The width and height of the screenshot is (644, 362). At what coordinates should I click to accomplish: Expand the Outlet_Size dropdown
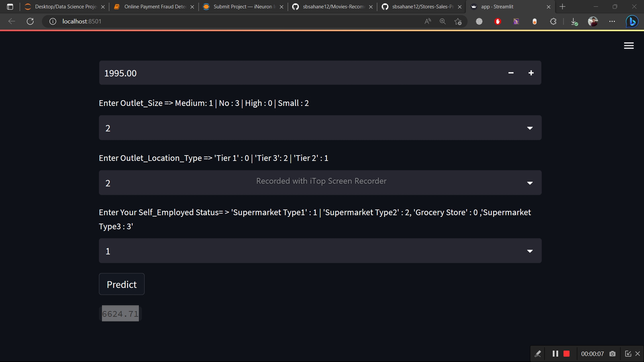(530, 128)
